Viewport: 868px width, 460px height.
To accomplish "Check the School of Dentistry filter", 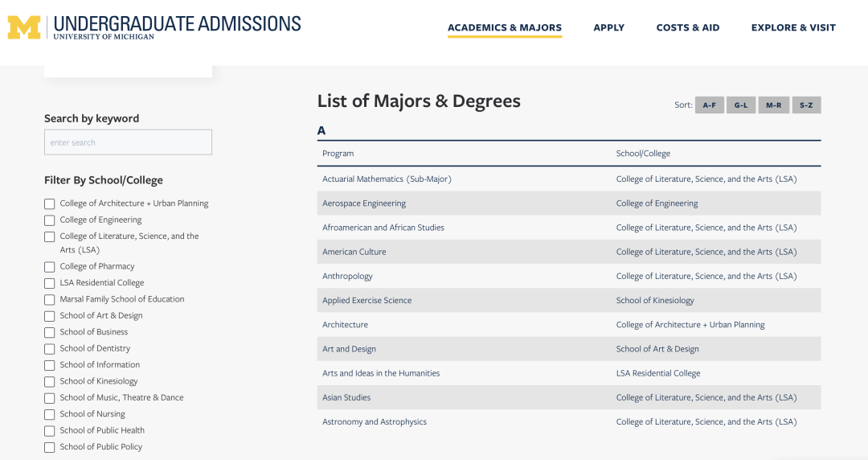I will click(x=50, y=348).
